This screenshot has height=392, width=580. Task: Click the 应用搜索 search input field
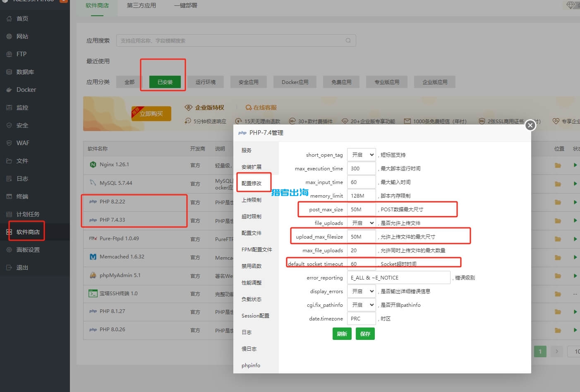236,41
